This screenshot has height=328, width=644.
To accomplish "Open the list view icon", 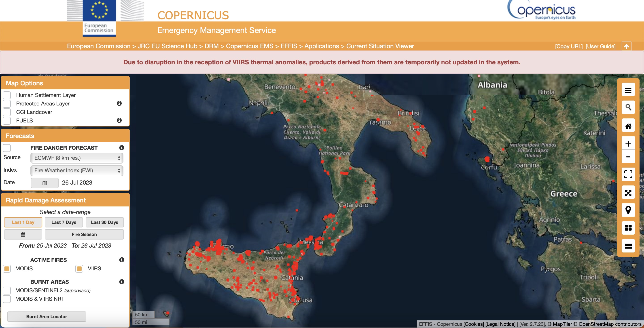I will pos(628,246).
